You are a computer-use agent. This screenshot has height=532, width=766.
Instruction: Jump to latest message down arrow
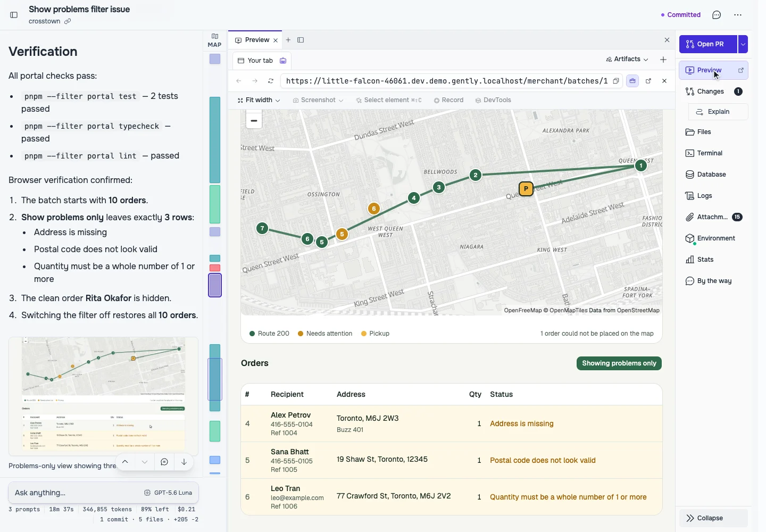click(184, 462)
